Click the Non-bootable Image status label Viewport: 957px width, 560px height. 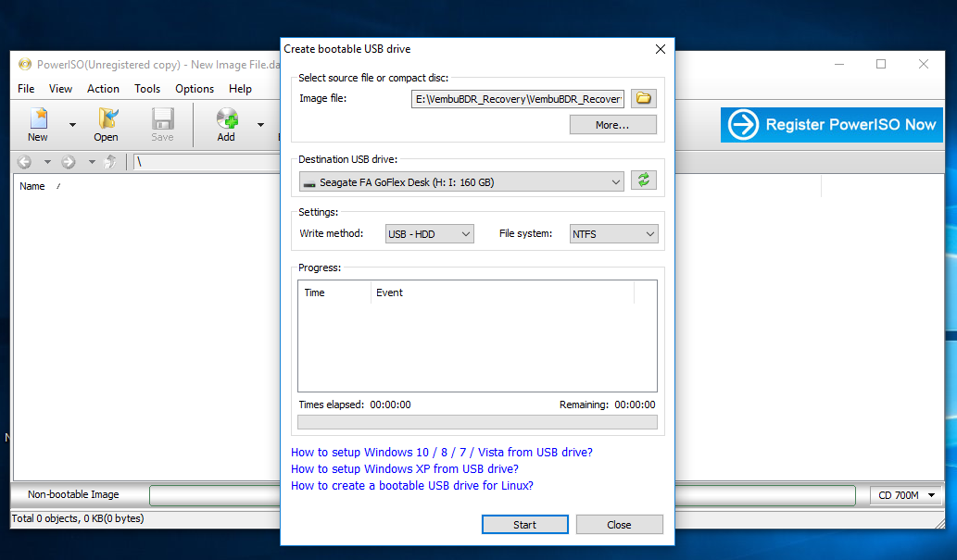coord(73,494)
